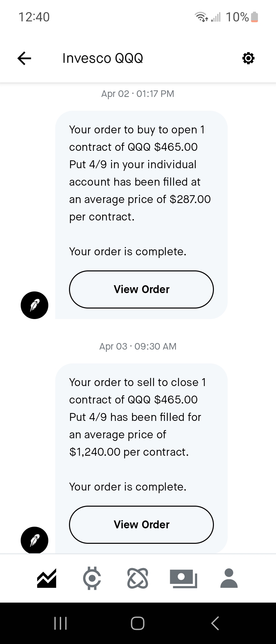The width and height of the screenshot is (276, 644).
Task: Switch to the Crypto tab icon
Action: click(x=92, y=578)
